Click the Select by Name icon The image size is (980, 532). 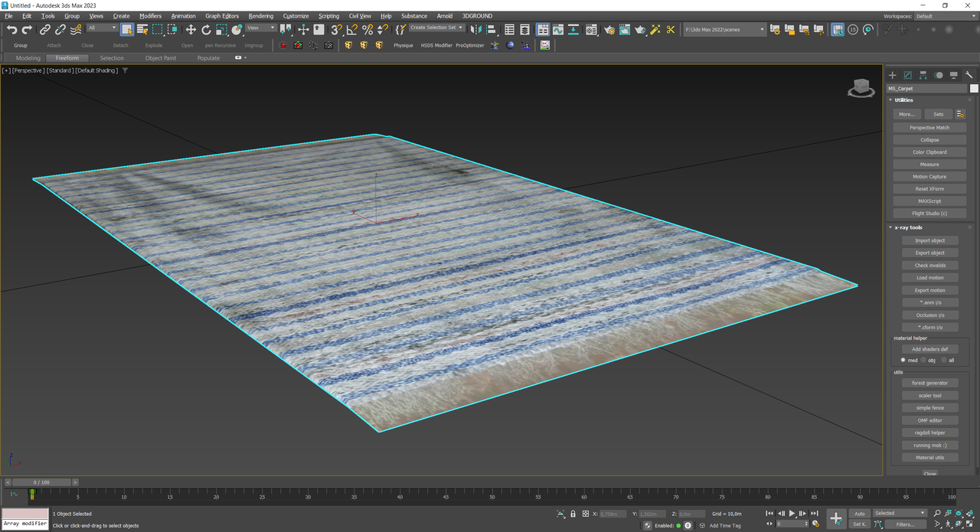tap(142, 30)
